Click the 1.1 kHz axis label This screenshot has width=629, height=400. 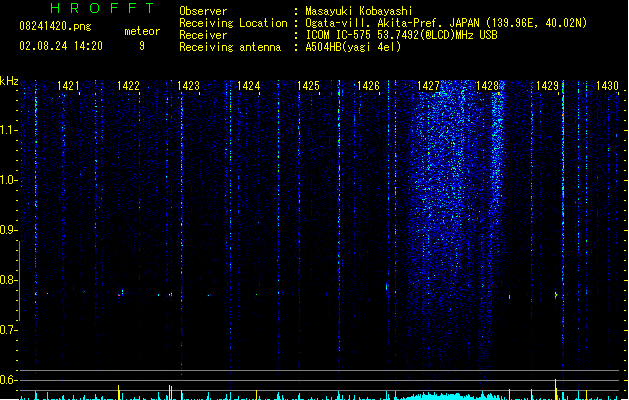[8, 130]
